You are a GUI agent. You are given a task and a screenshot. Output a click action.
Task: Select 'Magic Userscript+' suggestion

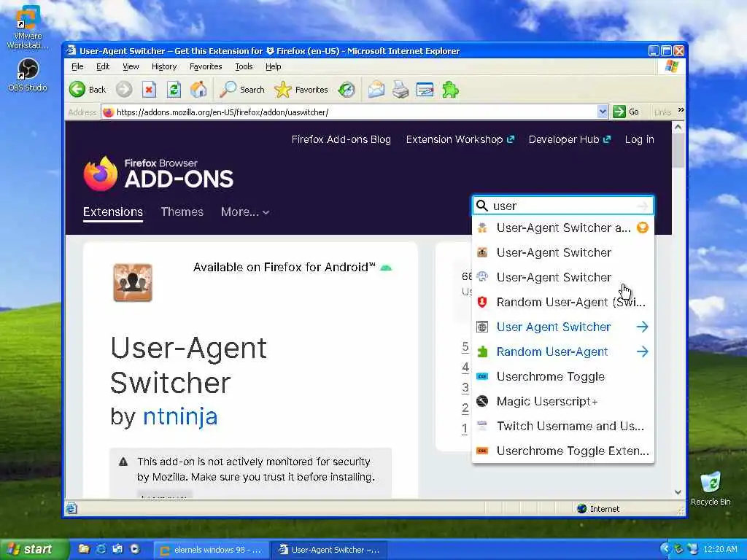point(562,401)
